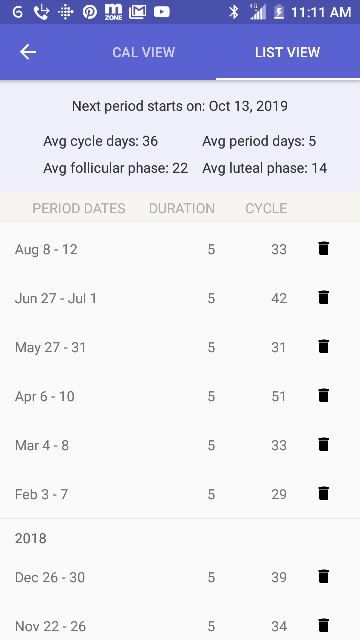The width and height of the screenshot is (360, 640).
Task: Tap the Bluetooth icon in status bar
Action: [x=233, y=12]
